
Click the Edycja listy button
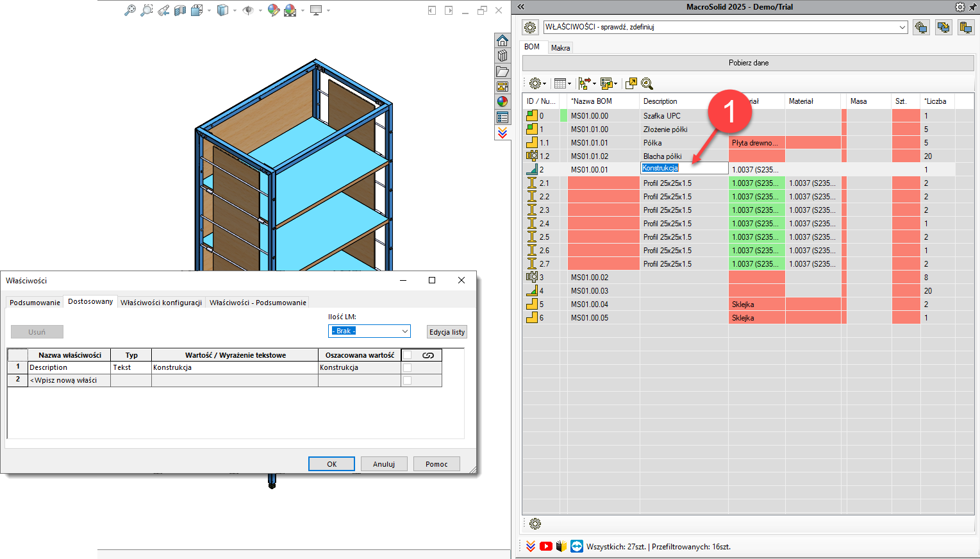(x=447, y=332)
